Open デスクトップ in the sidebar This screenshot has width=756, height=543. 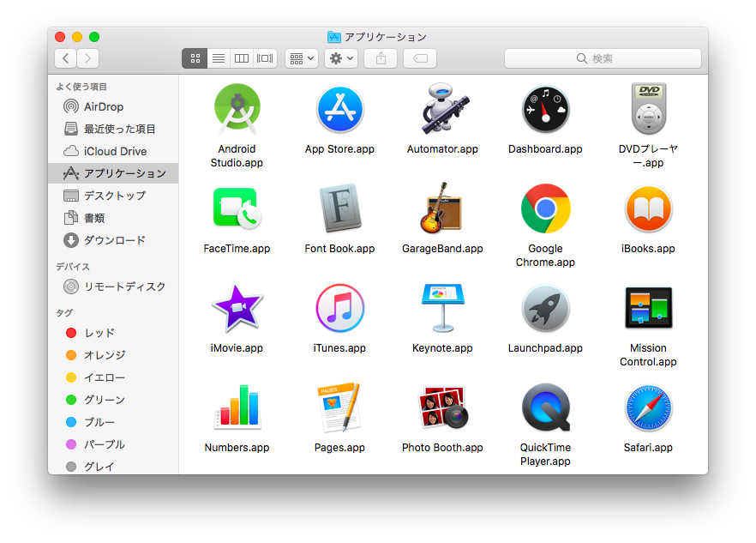tap(113, 196)
